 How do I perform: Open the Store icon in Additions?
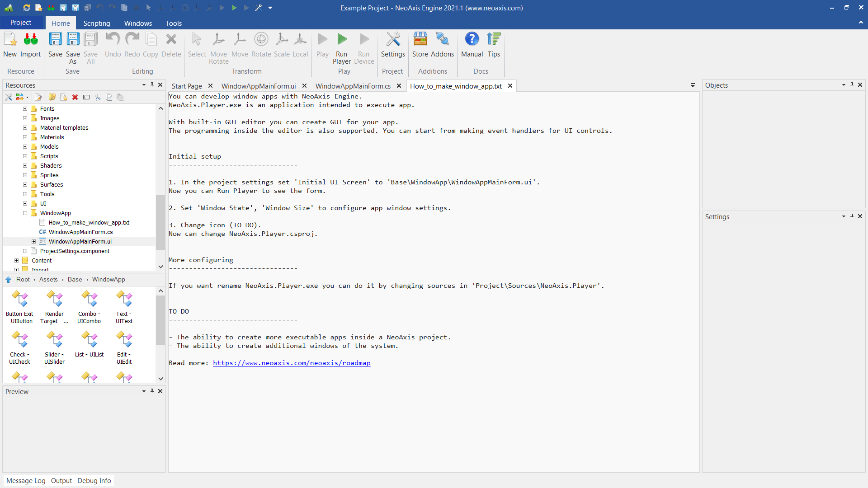click(x=420, y=40)
